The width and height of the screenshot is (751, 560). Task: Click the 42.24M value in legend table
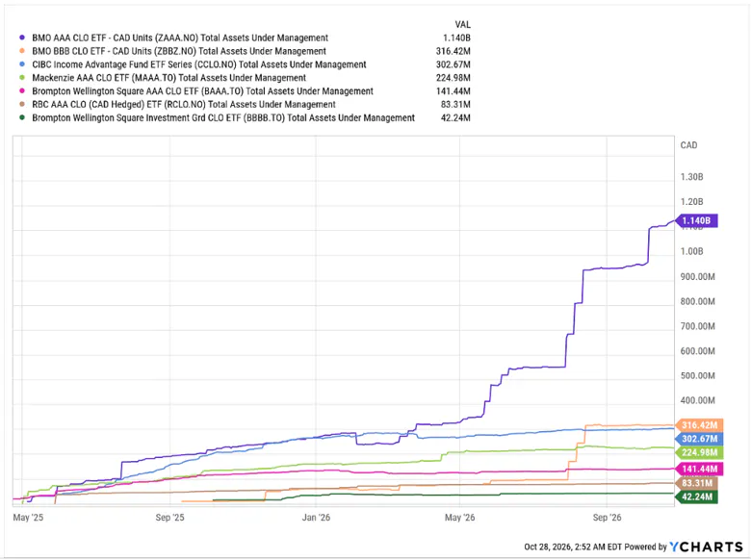(455, 117)
